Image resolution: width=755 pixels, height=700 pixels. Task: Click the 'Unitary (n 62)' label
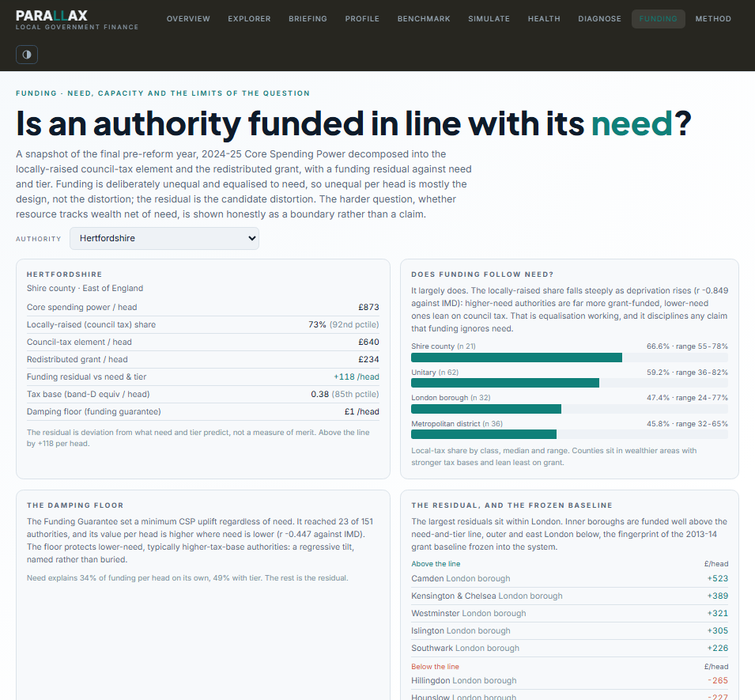click(x=435, y=373)
